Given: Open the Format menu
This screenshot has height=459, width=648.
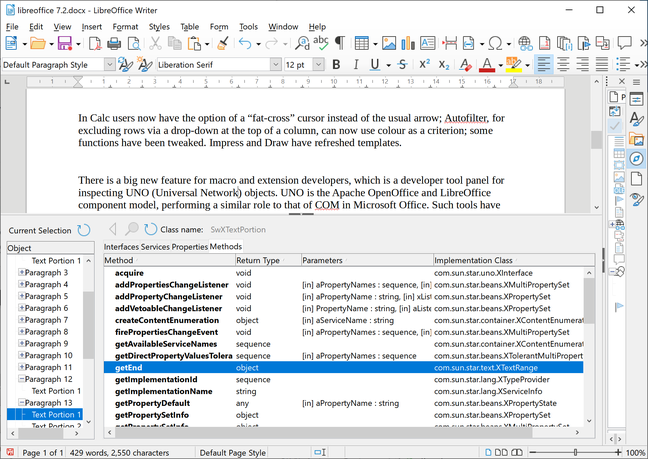Looking at the screenshot, I should [x=125, y=26].
